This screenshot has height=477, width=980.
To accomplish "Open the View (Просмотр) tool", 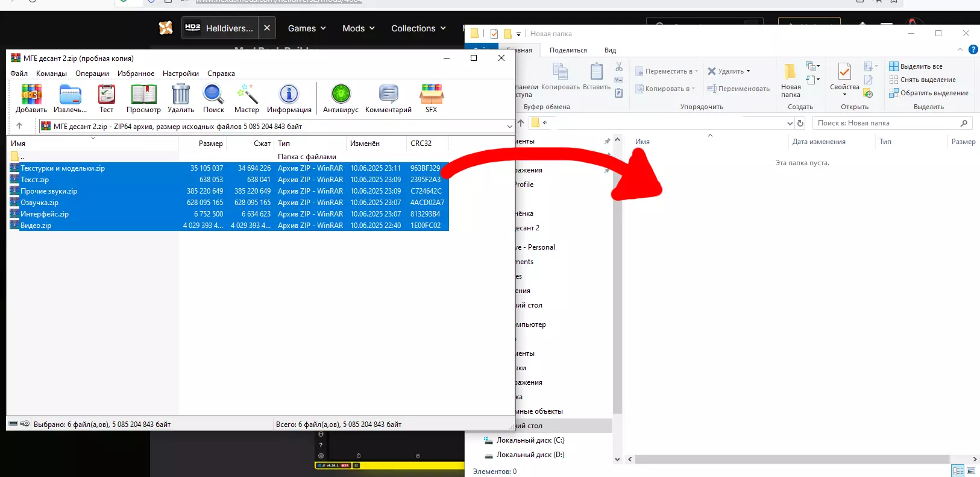I will [x=143, y=95].
